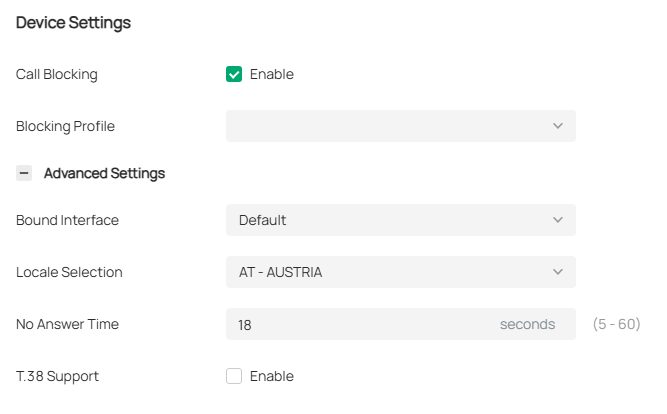Click the Device Settings heading
This screenshot has height=414, width=667.
(73, 22)
